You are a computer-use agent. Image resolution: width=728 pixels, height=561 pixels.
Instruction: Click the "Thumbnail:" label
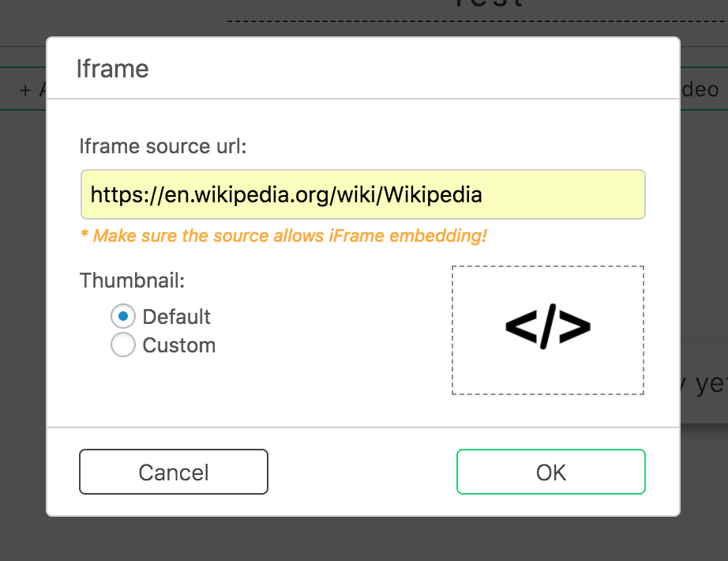(132, 280)
